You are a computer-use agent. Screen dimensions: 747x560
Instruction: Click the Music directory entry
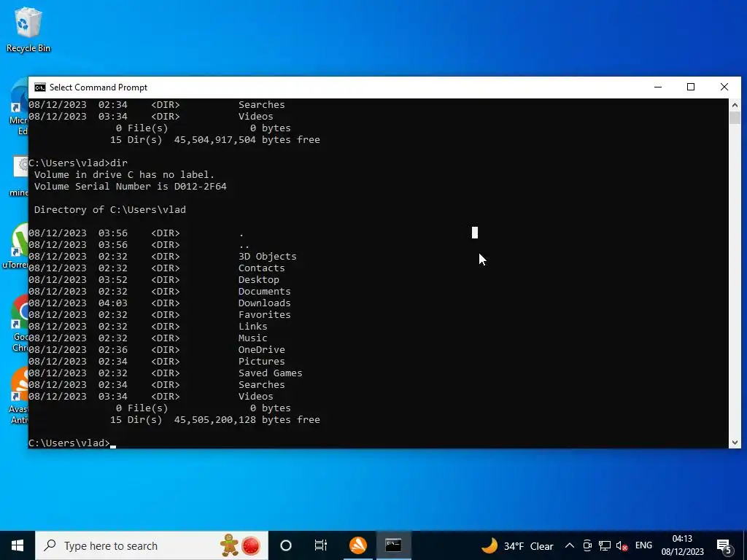[x=253, y=338]
